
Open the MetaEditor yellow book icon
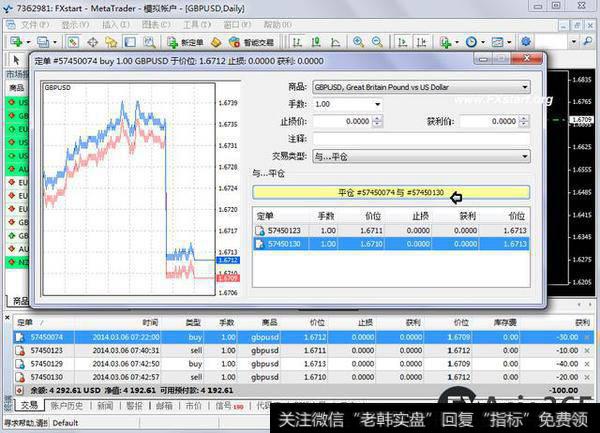coord(216,42)
